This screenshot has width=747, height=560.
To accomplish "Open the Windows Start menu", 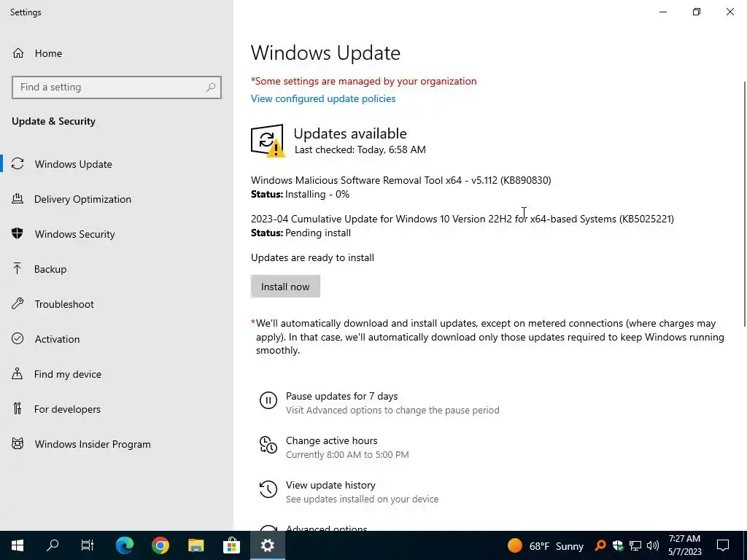I will click(x=18, y=545).
